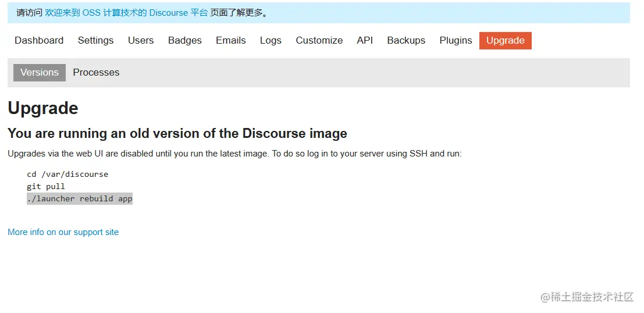Go to the API tab

point(365,41)
